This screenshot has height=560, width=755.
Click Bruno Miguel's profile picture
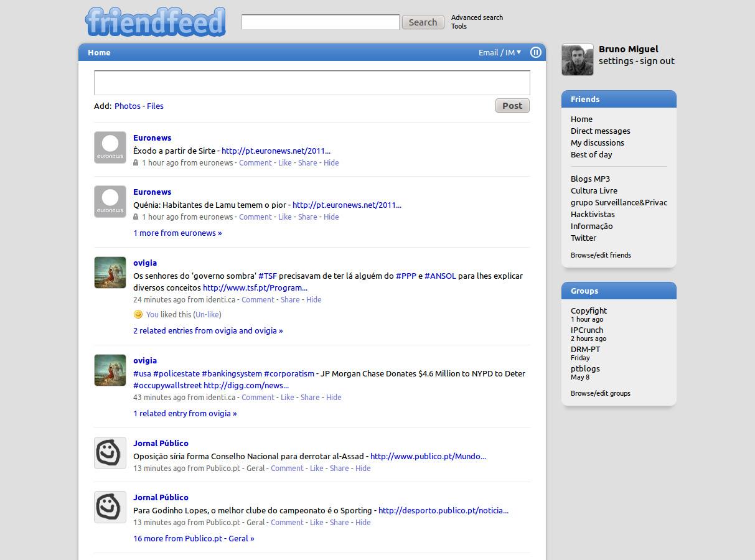[x=578, y=60]
